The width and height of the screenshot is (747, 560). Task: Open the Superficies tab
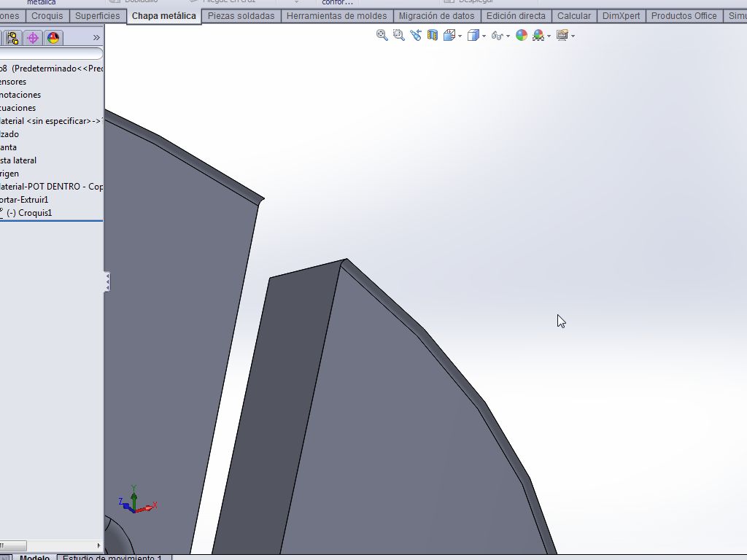98,16
